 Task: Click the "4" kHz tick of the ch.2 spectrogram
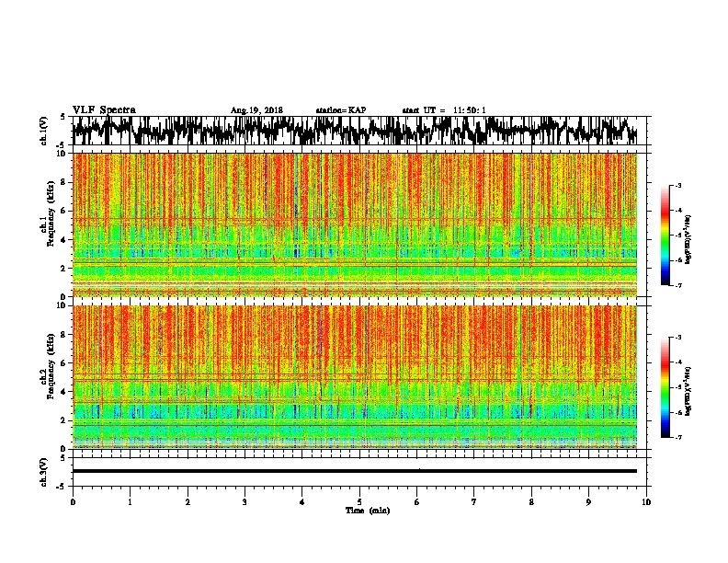coord(64,392)
